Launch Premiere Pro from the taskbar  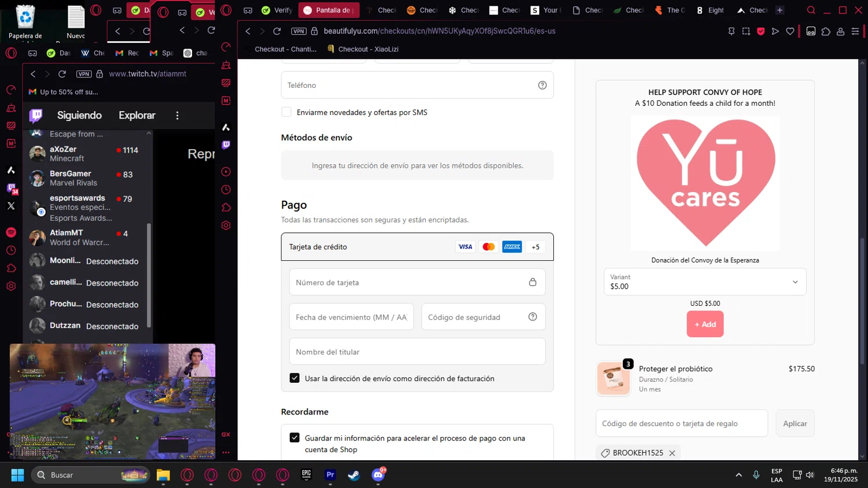click(330, 475)
